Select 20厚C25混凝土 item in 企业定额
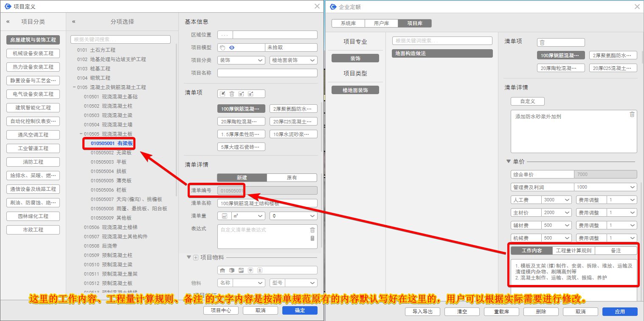The height and width of the screenshot is (321, 644). tap(613, 68)
